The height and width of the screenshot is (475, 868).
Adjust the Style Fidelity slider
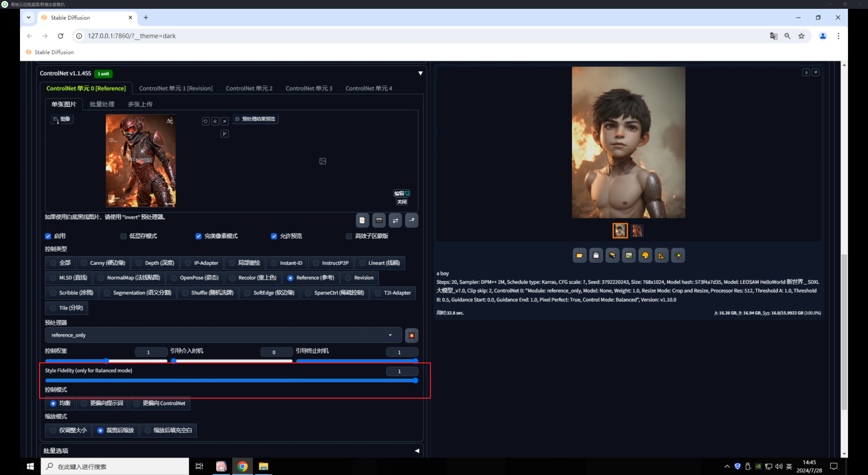pos(232,381)
